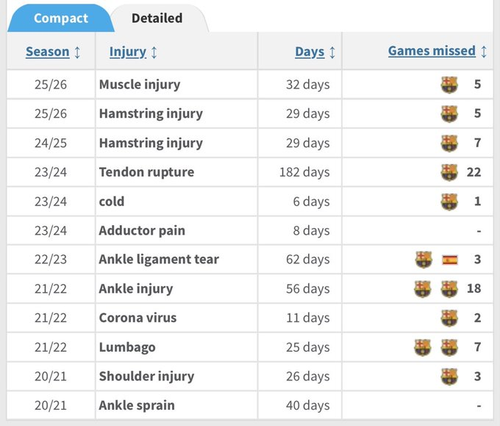Image resolution: width=500 pixels, height=426 pixels.
Task: Switch to the Detailed tab
Action: [x=157, y=18]
